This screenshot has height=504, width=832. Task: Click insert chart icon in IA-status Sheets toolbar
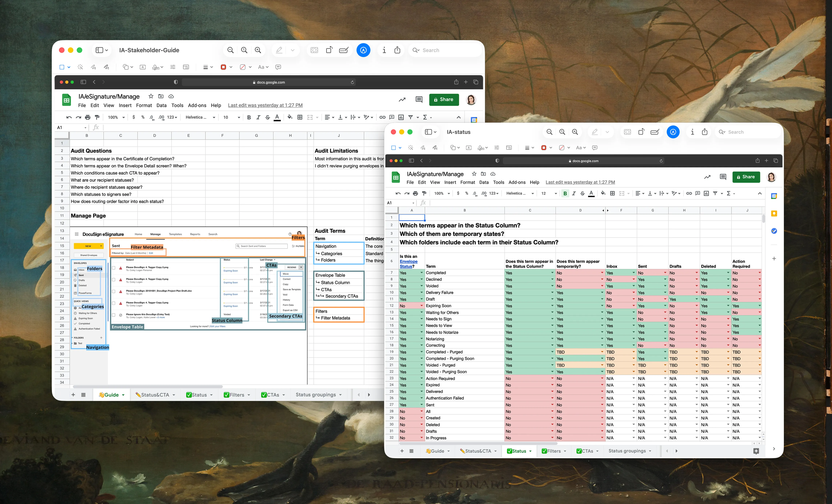pyautogui.click(x=706, y=193)
